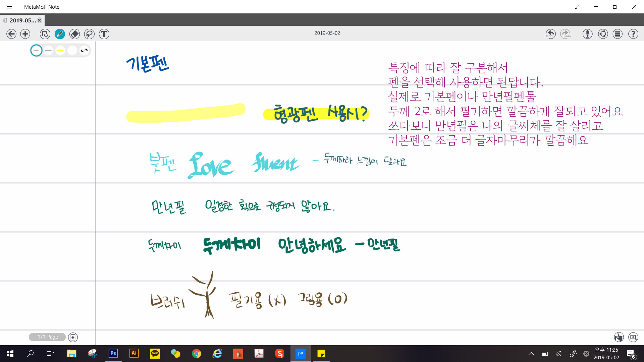Click the Pen tool icon
644x362 pixels.
point(60,34)
